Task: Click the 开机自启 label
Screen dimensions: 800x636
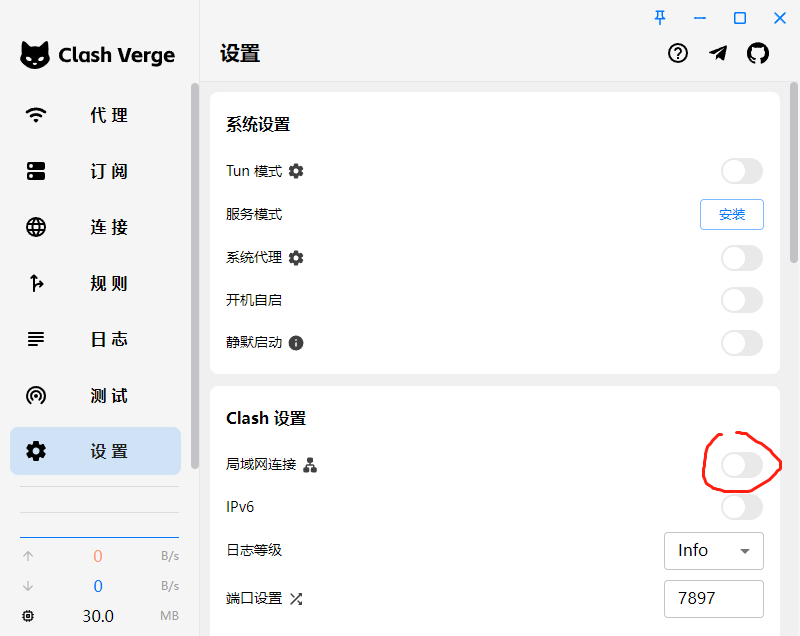Action: pos(254,300)
